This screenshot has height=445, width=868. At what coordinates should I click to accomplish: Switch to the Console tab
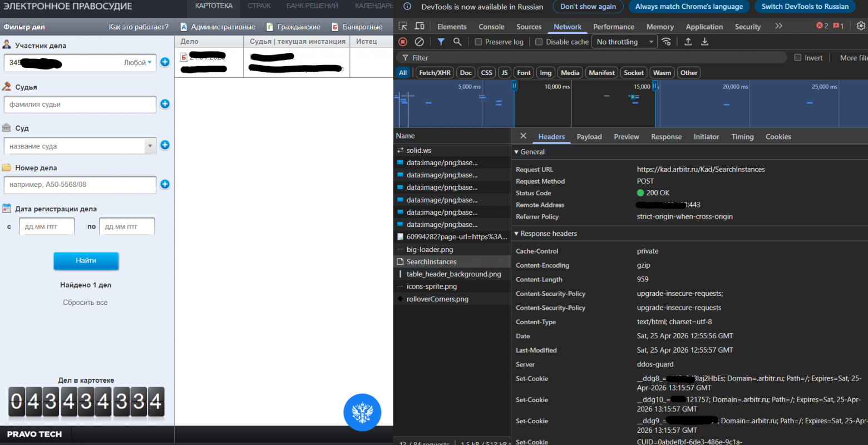click(491, 26)
